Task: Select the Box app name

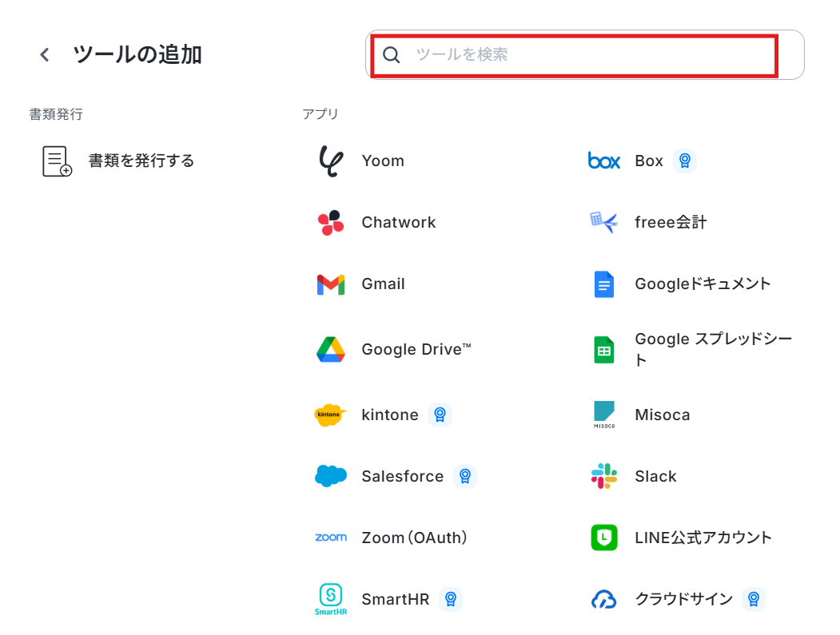Action: tap(649, 161)
